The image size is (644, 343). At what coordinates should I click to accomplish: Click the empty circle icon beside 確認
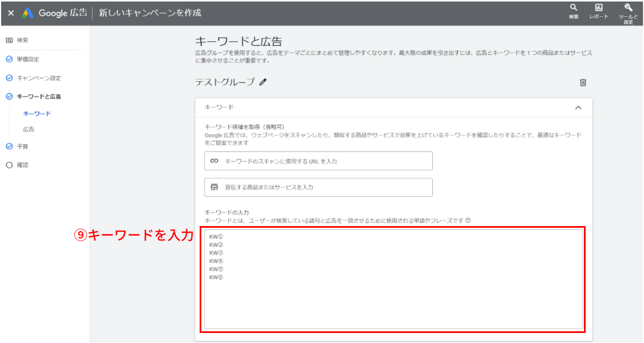pyautogui.click(x=9, y=165)
